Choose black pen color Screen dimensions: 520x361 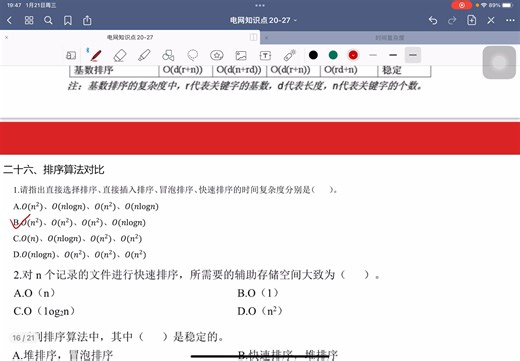pos(313,55)
